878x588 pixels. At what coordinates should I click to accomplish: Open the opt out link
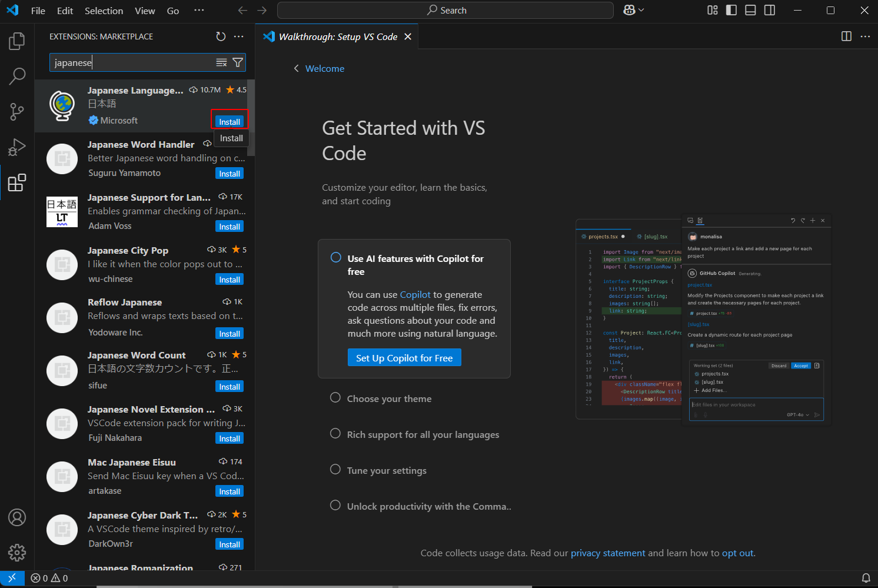[738, 553]
